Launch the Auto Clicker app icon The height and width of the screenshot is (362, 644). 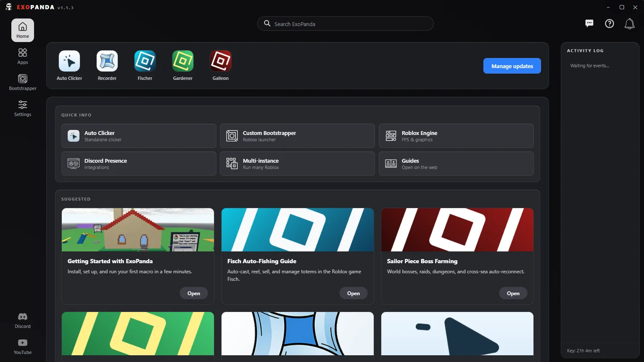(69, 61)
